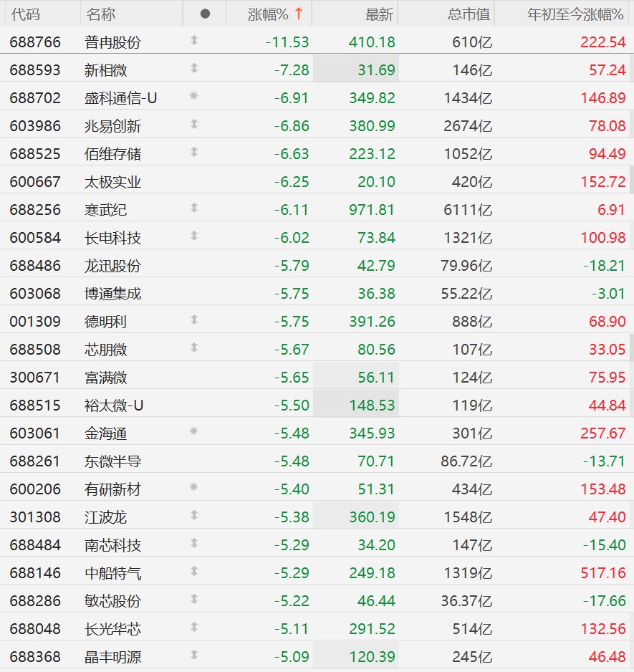Click the highlighted price 56.11

tap(376, 378)
